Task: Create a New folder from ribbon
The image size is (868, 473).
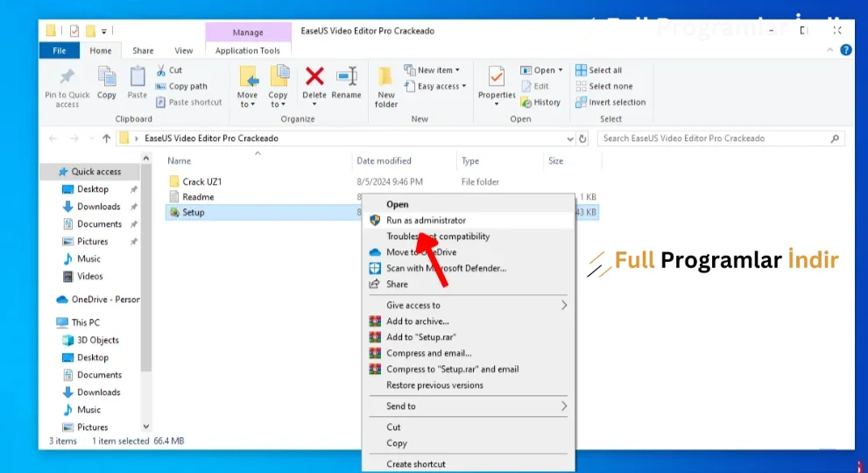Action: click(x=386, y=86)
